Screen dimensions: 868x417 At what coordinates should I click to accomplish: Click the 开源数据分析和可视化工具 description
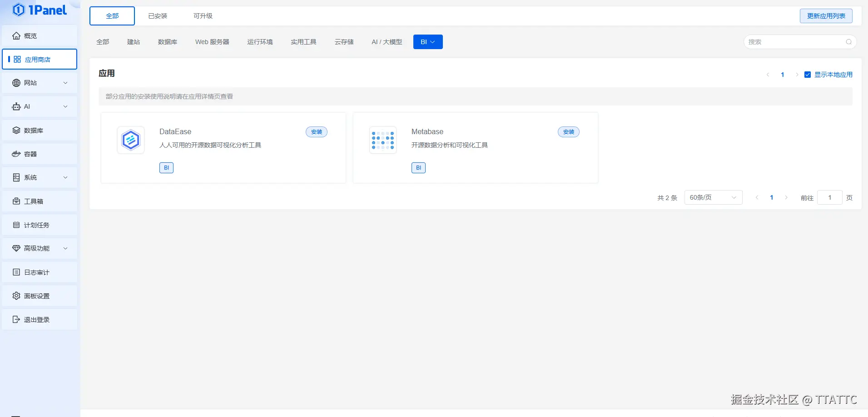click(450, 145)
